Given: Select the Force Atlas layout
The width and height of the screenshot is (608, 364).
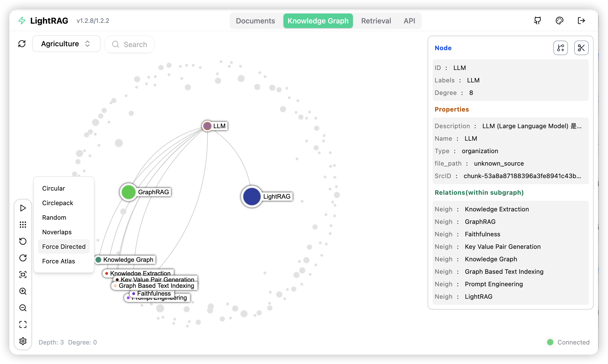Looking at the screenshot, I should 58,261.
